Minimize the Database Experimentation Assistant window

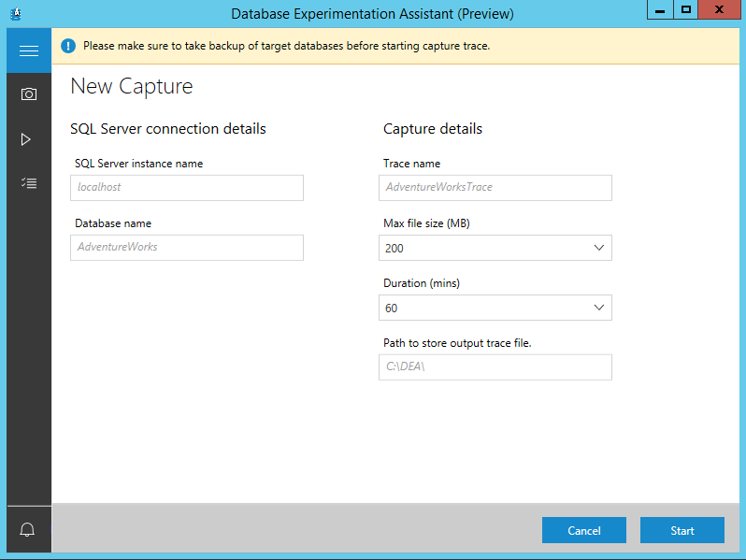coord(658,9)
